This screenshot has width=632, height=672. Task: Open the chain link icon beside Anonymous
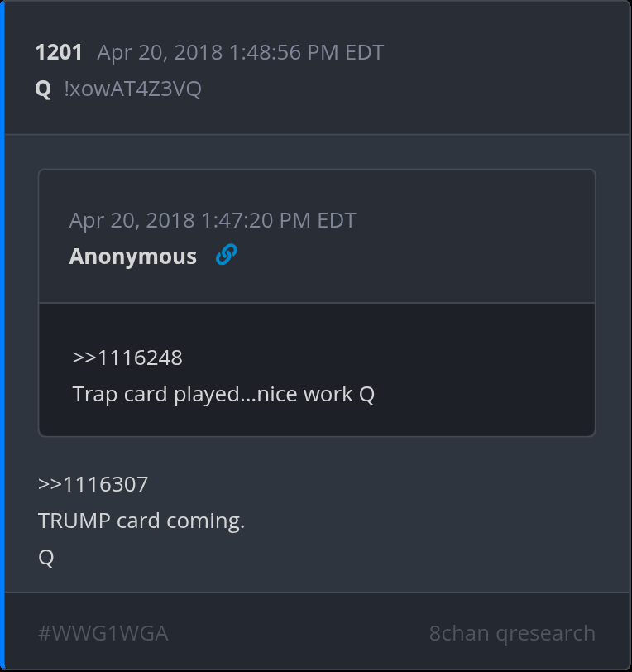tap(226, 255)
